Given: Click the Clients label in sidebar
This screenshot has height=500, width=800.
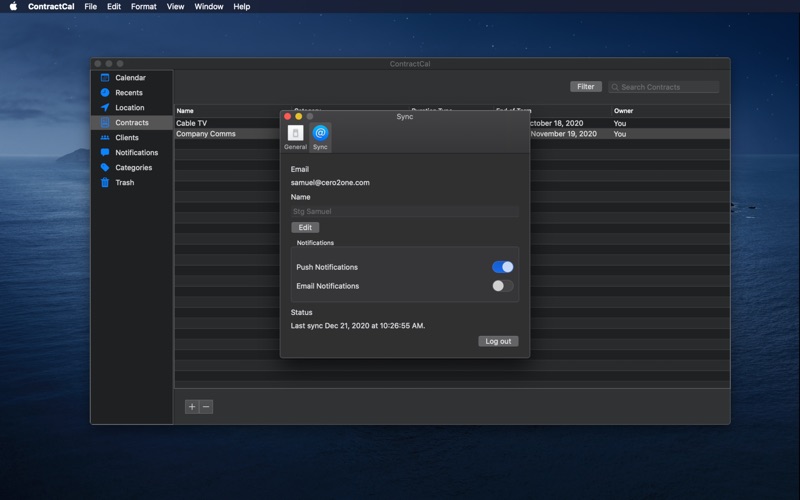Looking at the screenshot, I should (127, 138).
